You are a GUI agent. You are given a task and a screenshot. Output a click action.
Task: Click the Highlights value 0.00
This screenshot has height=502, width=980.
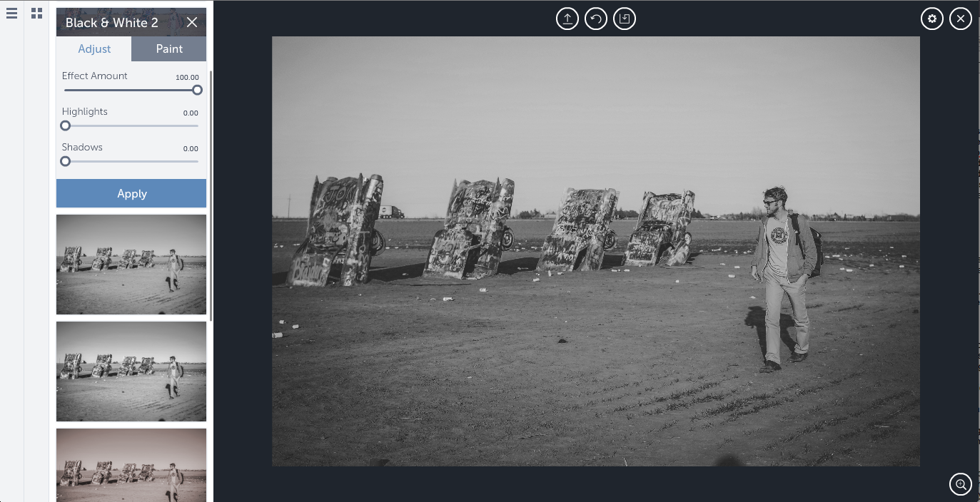click(191, 113)
